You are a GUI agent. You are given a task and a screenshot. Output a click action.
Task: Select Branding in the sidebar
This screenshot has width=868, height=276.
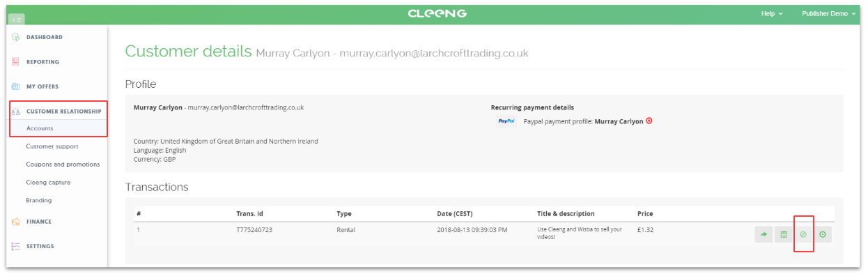click(39, 201)
